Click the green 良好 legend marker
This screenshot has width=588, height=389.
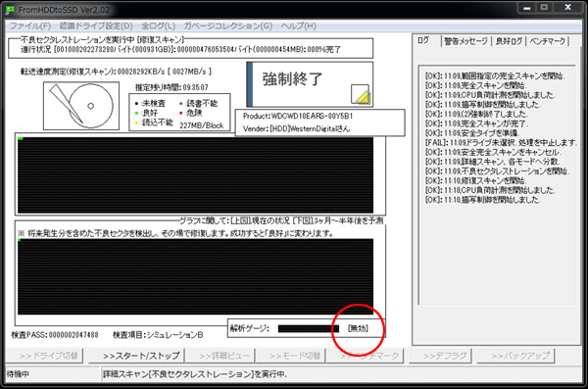[x=137, y=113]
